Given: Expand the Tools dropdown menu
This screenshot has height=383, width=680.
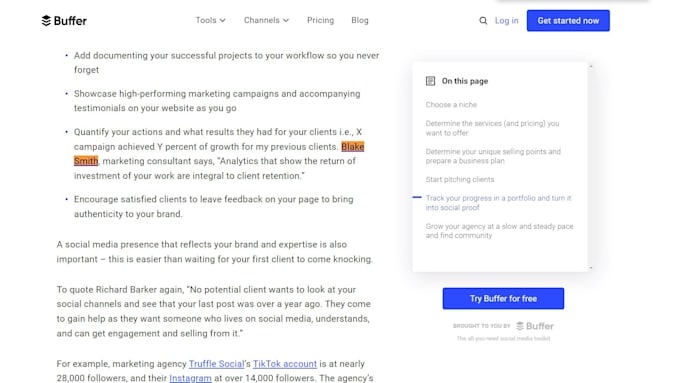Looking at the screenshot, I should click(210, 20).
